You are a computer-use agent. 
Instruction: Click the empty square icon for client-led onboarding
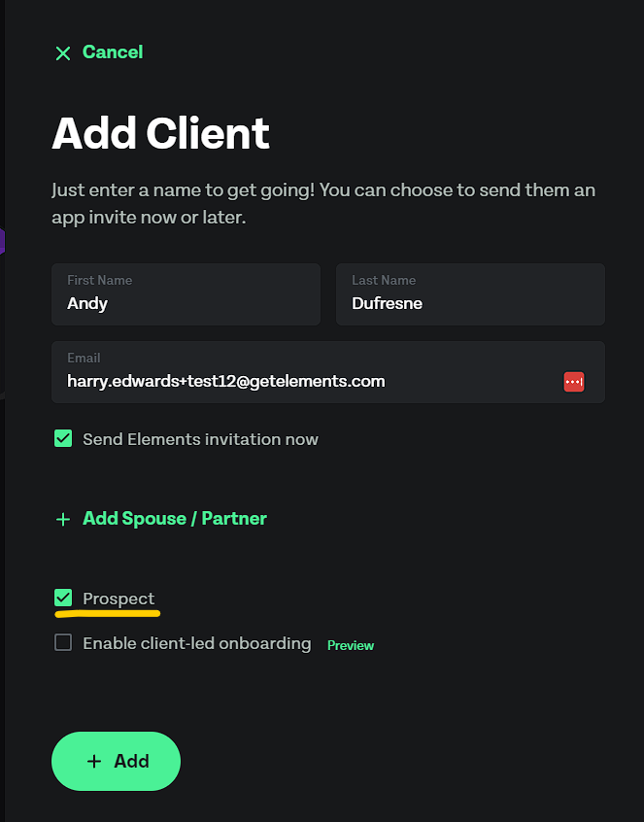[63, 642]
